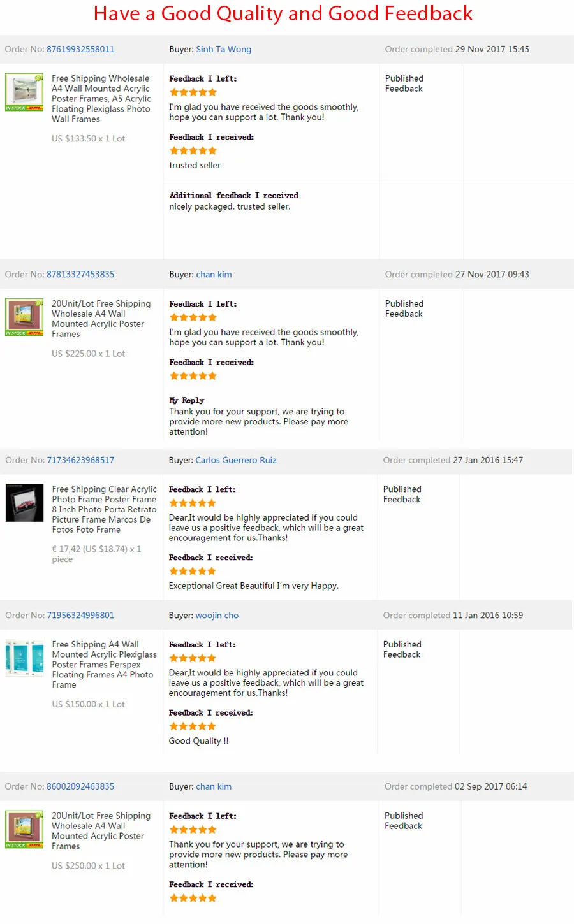
Task: Open order number 71734623968517
Action: (x=80, y=460)
